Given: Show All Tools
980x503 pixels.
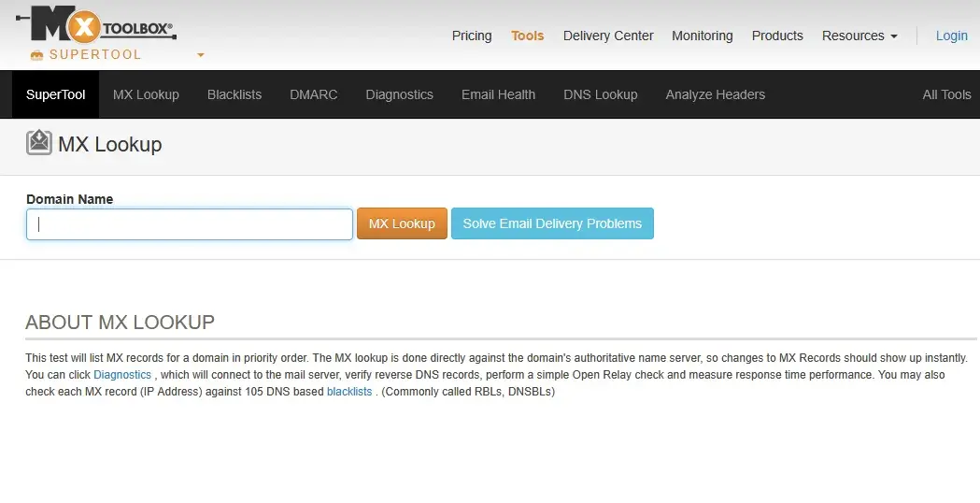Looking at the screenshot, I should pyautogui.click(x=946, y=94).
